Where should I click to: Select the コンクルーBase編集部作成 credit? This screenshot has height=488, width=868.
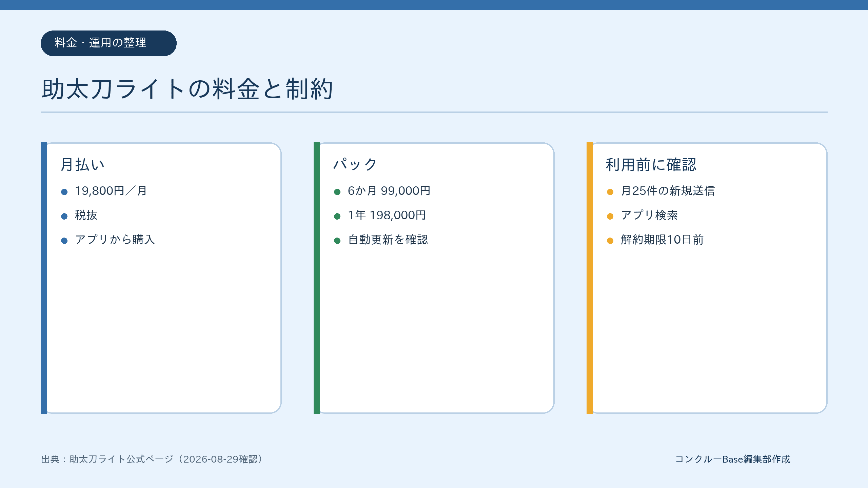pos(733,459)
